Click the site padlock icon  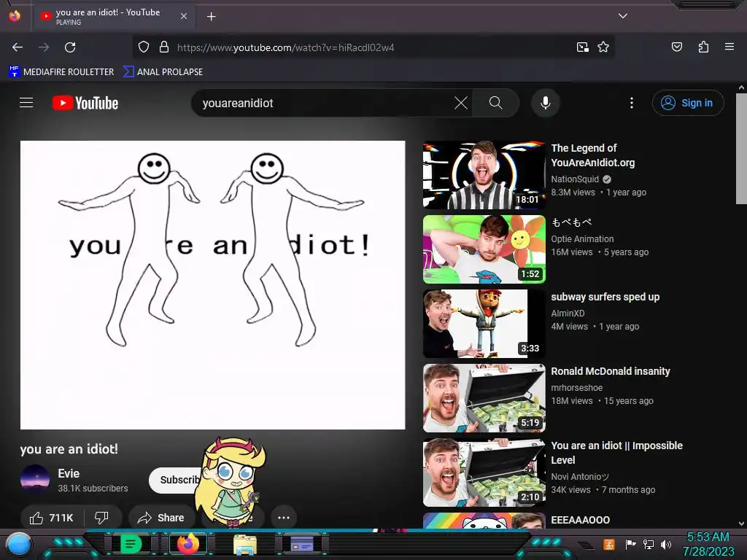pyautogui.click(x=164, y=47)
